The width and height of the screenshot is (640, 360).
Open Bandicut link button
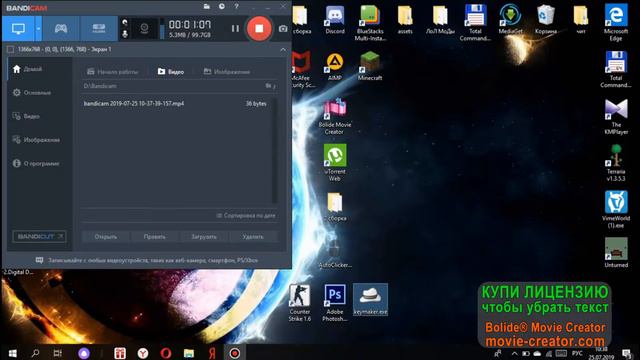39,236
